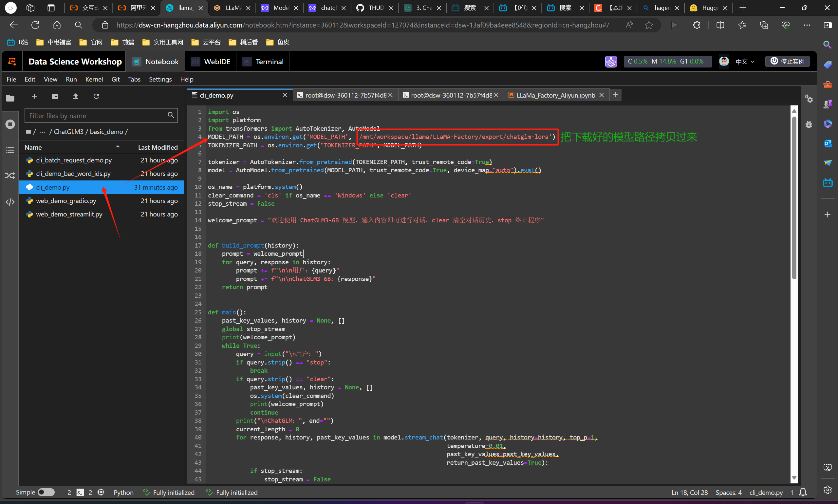Close the cli_demo.py editor tab
This screenshot has width=838, height=504.
[285, 95]
